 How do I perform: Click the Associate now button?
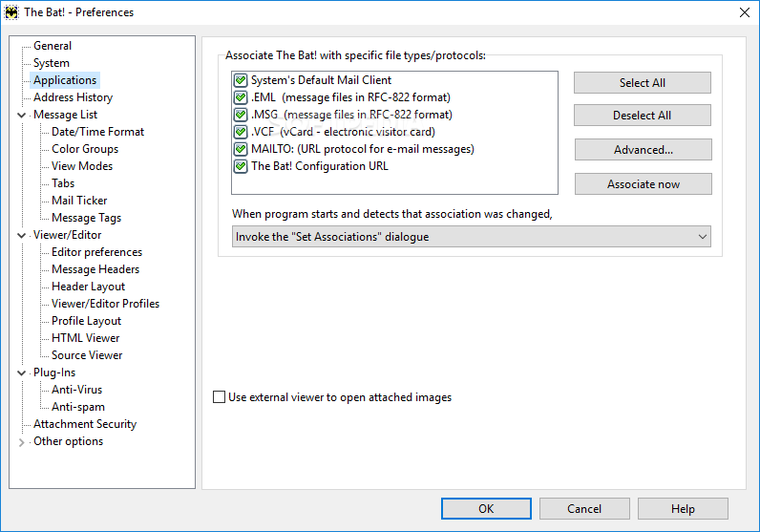coord(644,184)
